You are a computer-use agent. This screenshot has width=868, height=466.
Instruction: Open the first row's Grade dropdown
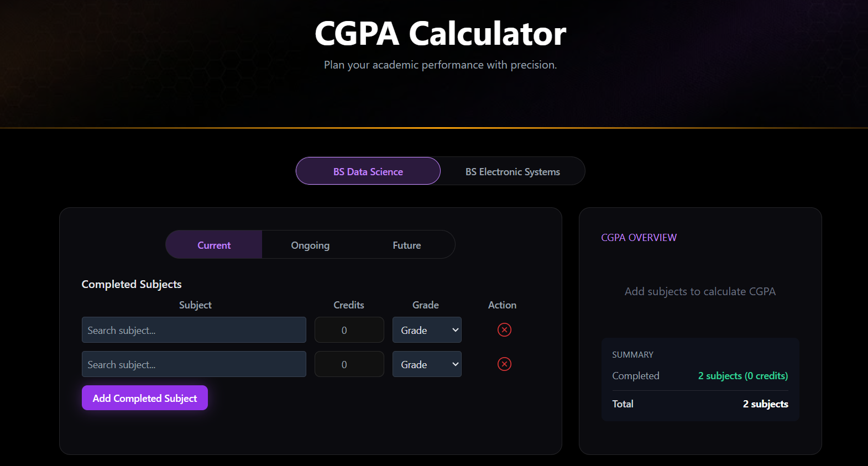[427, 330]
